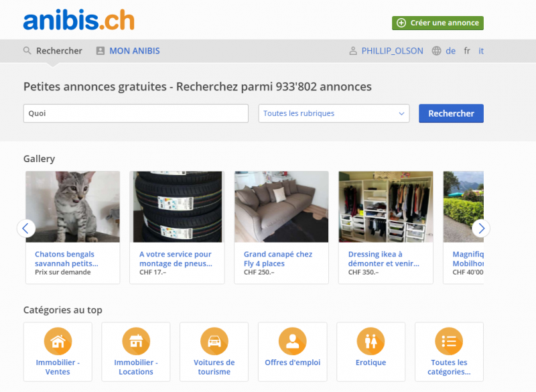This screenshot has height=392, width=536.
Task: Click the magnifier icon beside Rechercher
Action: point(27,51)
